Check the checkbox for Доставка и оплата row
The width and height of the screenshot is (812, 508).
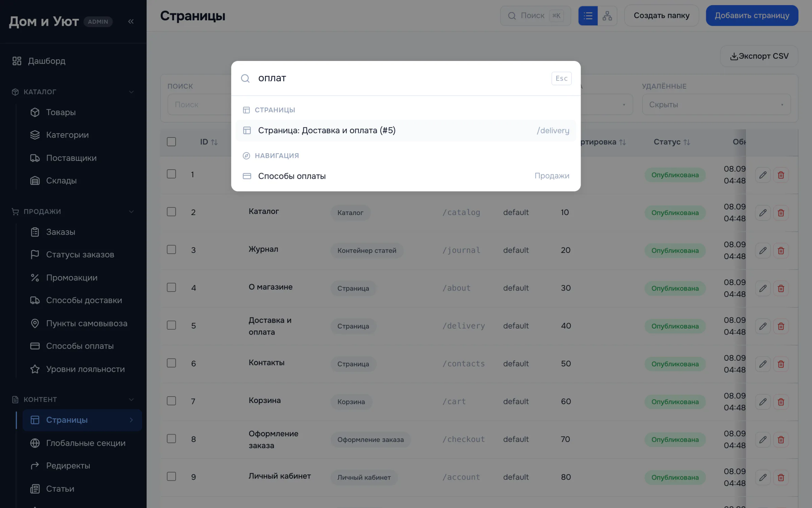[x=172, y=325]
